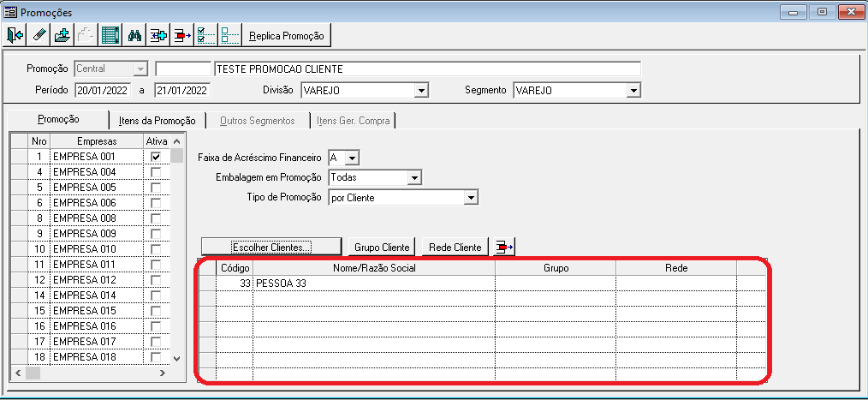868x400 pixels.
Task: Open the Embalagem em Promoção dropdown
Action: 414,178
